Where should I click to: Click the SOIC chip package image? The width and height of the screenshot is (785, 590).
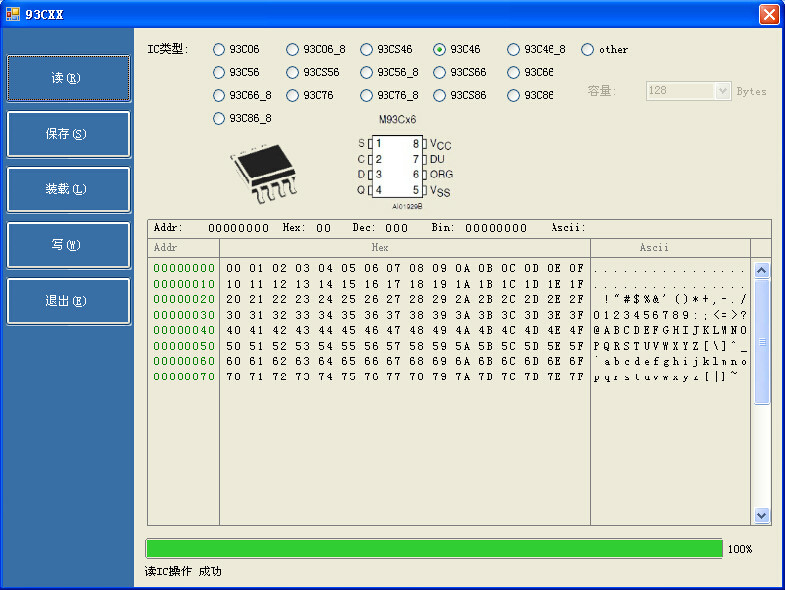point(264,172)
